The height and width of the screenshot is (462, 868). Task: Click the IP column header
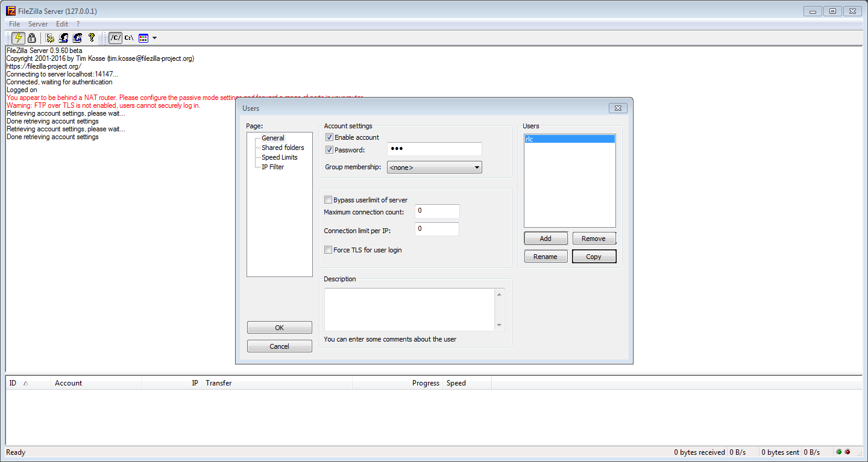(171, 383)
